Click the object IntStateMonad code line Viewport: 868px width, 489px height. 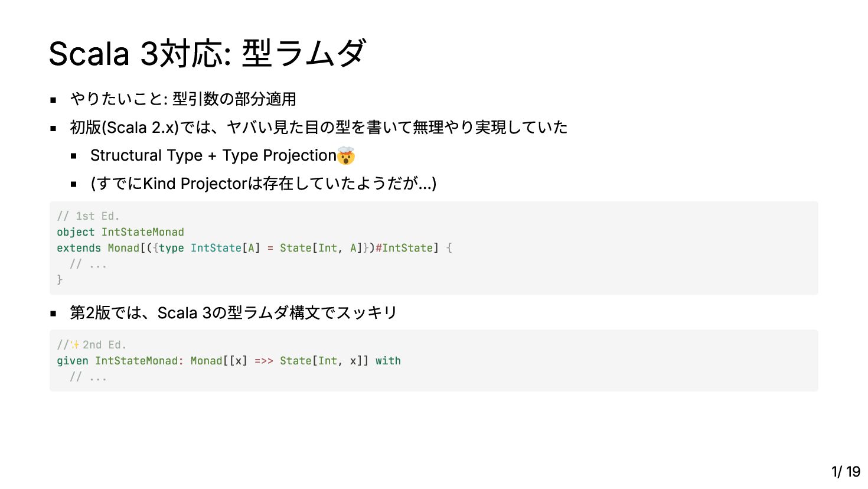[120, 232]
